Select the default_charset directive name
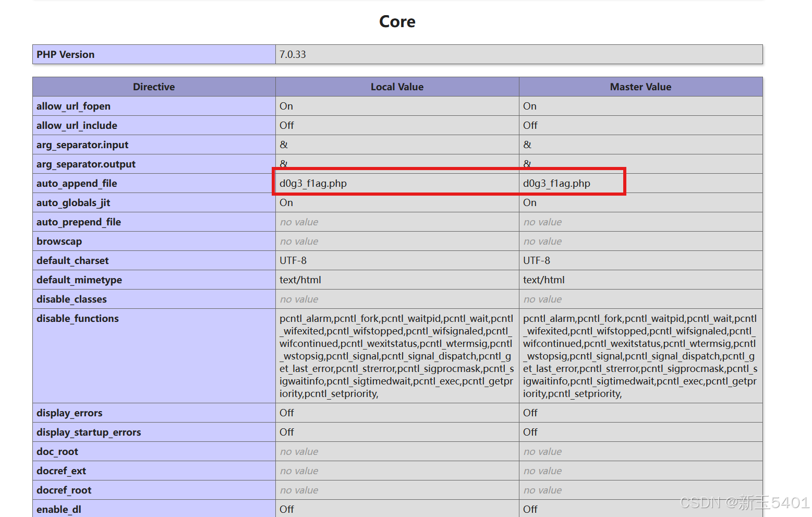Image resolution: width=812 pixels, height=517 pixels. (72, 261)
